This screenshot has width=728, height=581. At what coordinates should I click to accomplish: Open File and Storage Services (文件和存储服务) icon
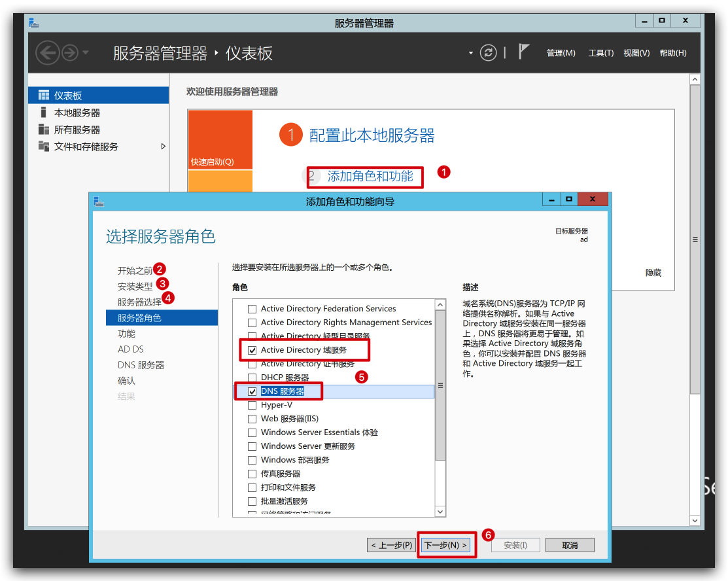pyautogui.click(x=44, y=147)
